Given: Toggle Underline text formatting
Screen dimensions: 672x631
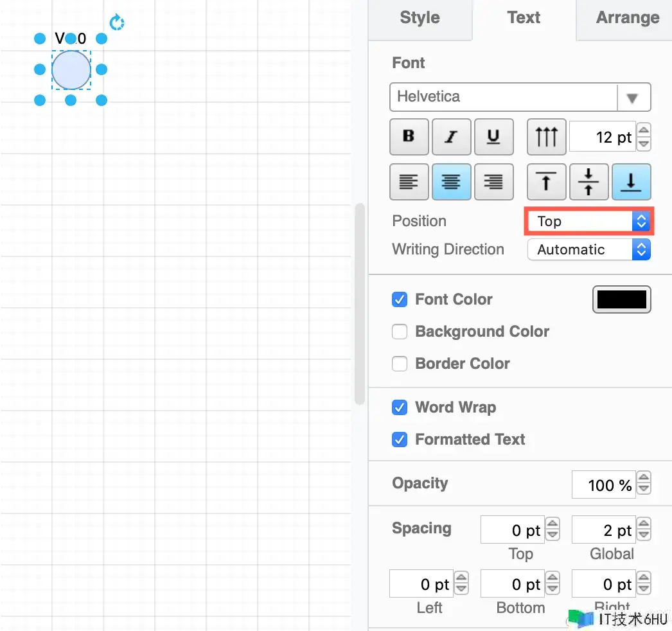Looking at the screenshot, I should point(493,137).
